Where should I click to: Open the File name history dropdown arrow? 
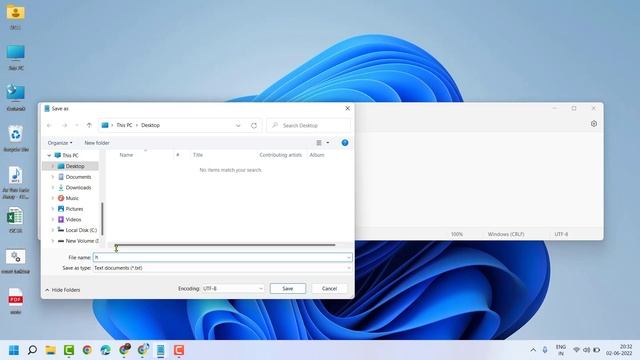pyautogui.click(x=349, y=257)
